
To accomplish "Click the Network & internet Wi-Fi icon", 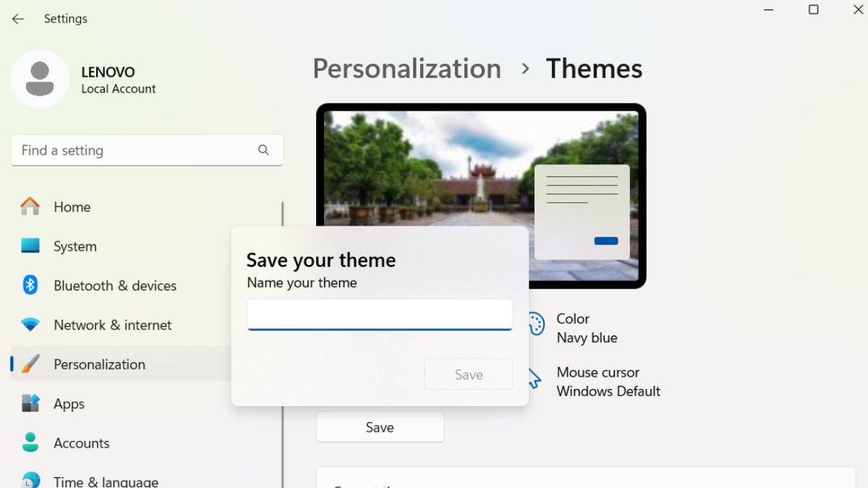I will pos(30,325).
